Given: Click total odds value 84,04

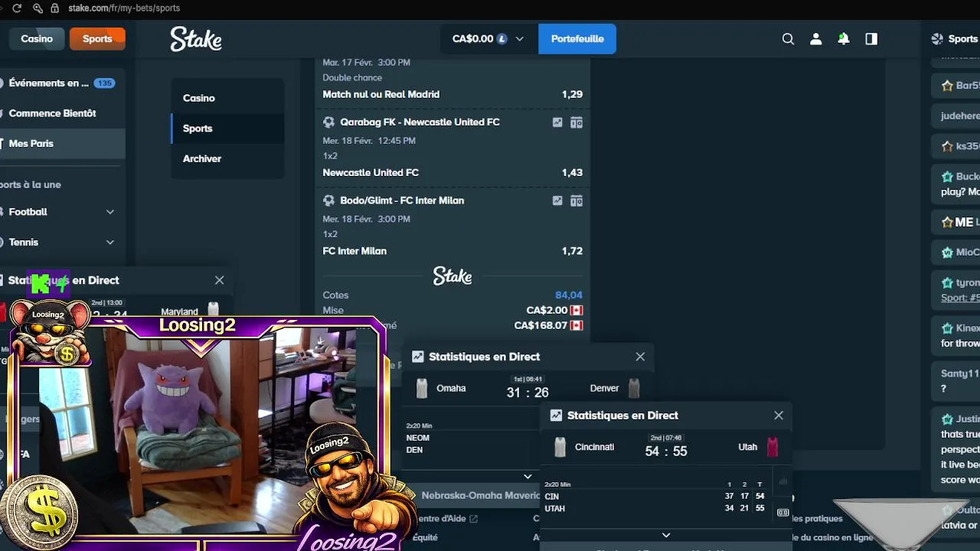Looking at the screenshot, I should 569,295.
